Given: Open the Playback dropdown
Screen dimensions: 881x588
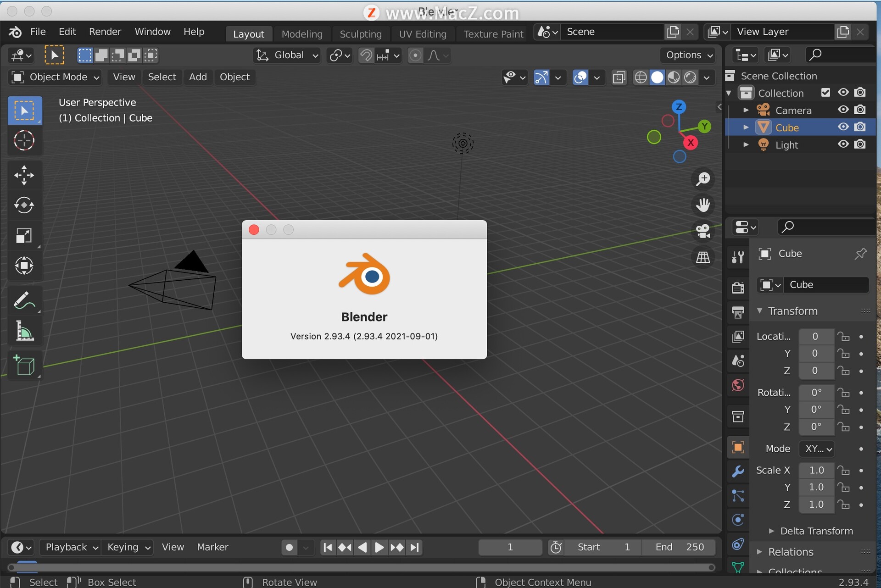Looking at the screenshot, I should (70, 547).
